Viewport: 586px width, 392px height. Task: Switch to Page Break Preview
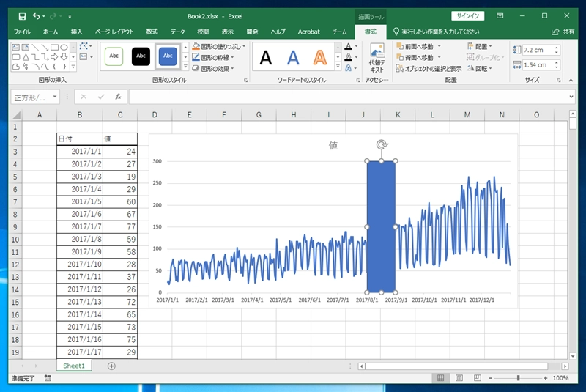pos(478,378)
